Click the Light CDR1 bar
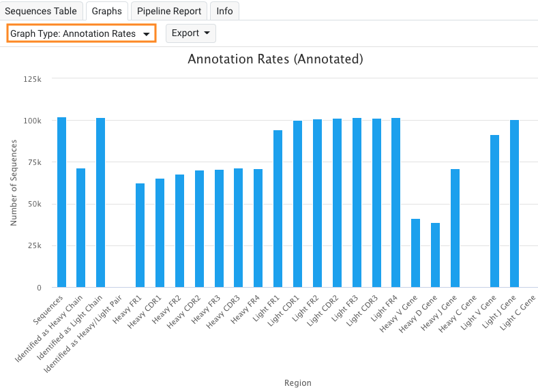538x392 pixels. coord(298,204)
